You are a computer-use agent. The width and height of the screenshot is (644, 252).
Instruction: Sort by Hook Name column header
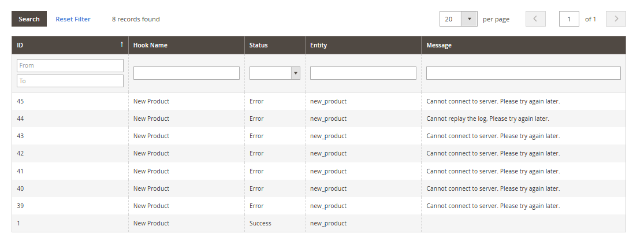(150, 45)
